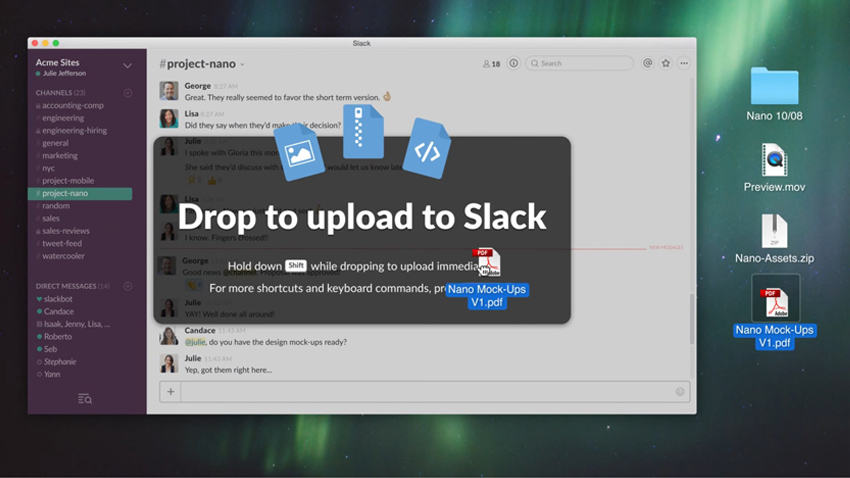Open the direct message with Seb
Screen dimensions: 850x478
[50, 349]
